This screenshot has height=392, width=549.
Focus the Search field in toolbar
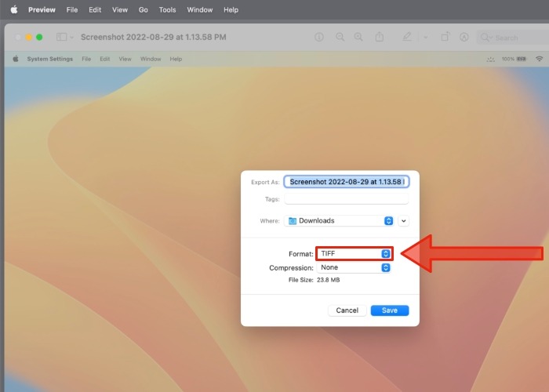coord(513,38)
